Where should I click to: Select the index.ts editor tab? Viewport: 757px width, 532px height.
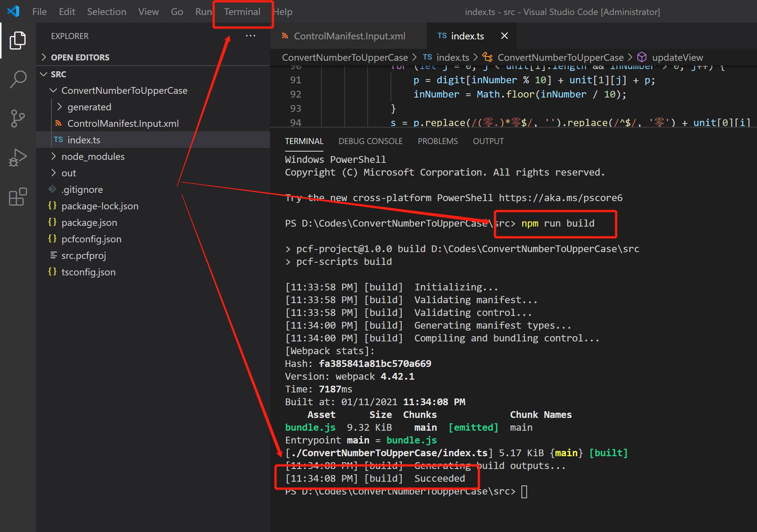(x=468, y=36)
